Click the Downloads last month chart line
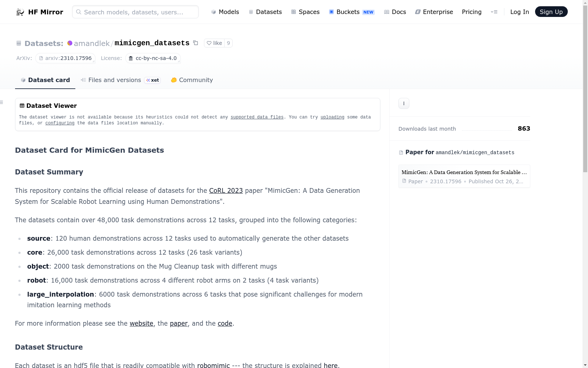588x368 pixels. pyautogui.click(x=487, y=130)
